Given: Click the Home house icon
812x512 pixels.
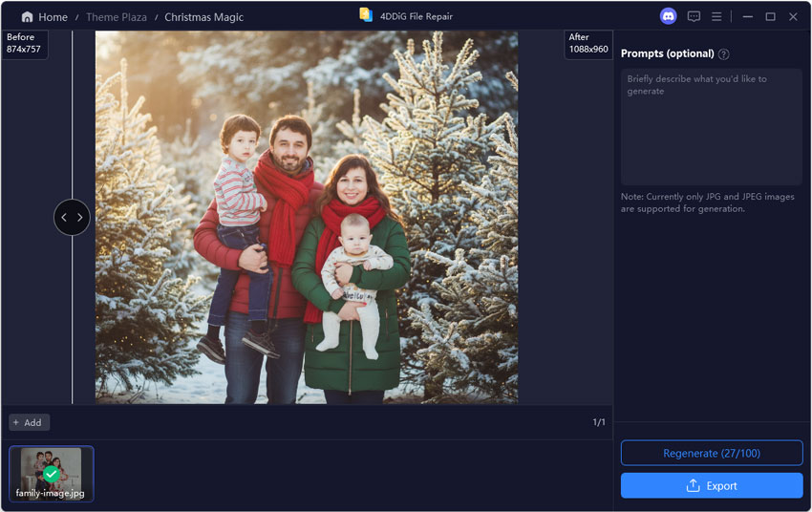Looking at the screenshot, I should (27, 17).
